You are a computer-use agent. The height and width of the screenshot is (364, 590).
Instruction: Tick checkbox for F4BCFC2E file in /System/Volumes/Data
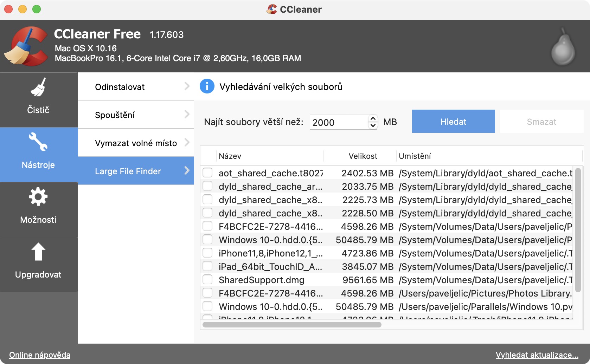(x=207, y=226)
